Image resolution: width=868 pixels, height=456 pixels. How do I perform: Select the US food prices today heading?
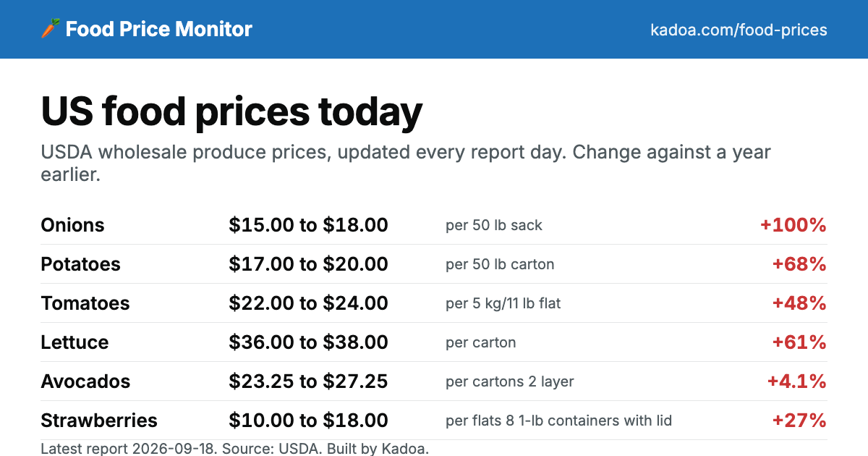pos(231,111)
